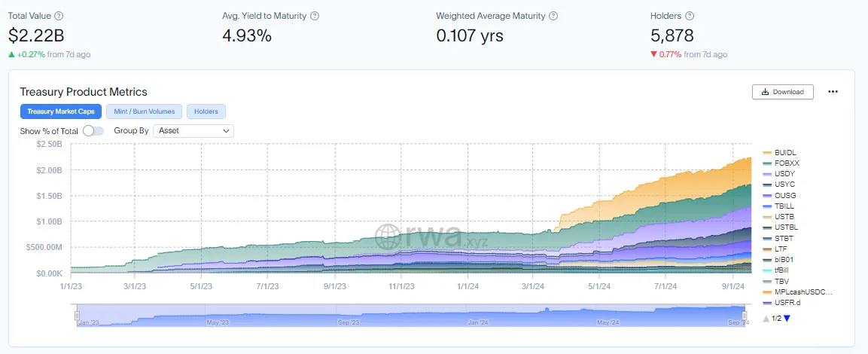
Task: Go to next legend page arrow
Action: 787,318
